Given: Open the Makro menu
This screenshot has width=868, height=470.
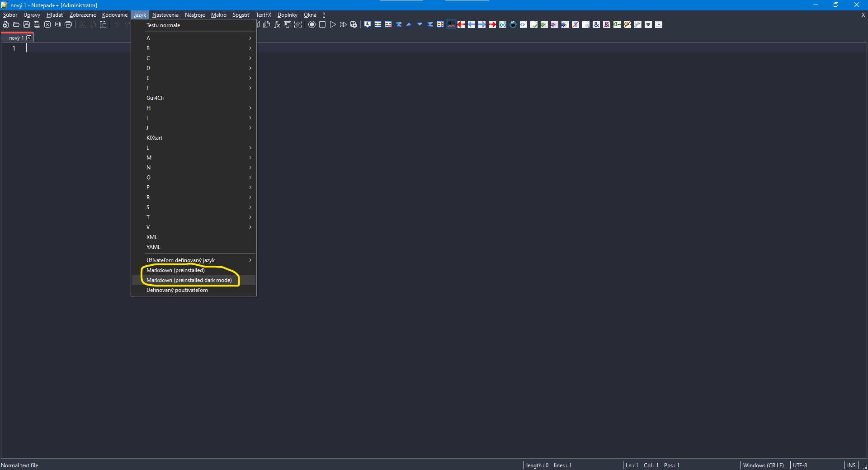Looking at the screenshot, I should coord(219,14).
